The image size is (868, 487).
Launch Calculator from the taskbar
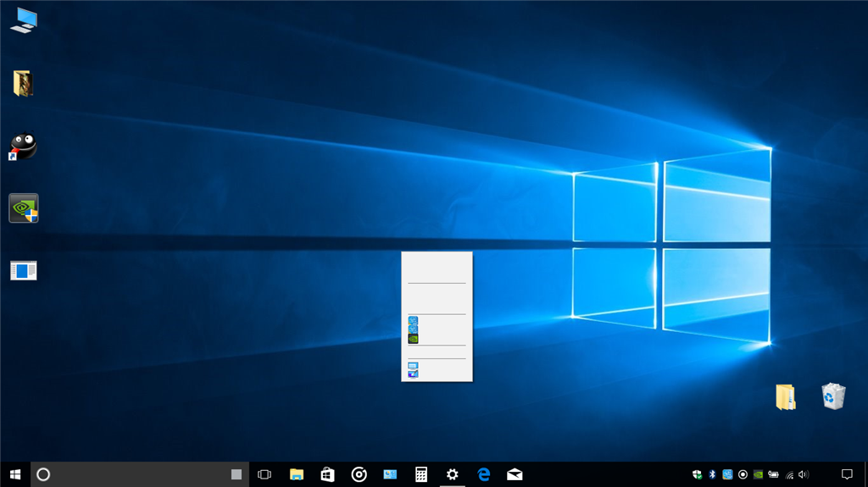click(x=421, y=474)
